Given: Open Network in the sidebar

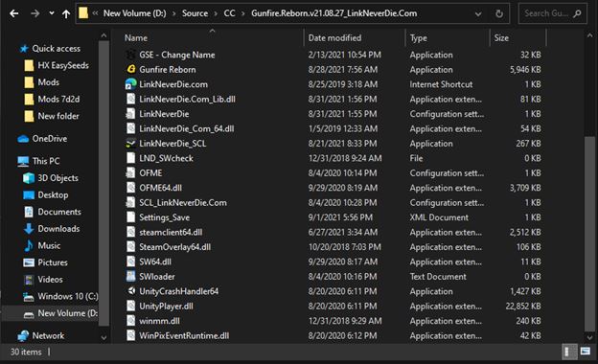Looking at the screenshot, I should (x=48, y=336).
